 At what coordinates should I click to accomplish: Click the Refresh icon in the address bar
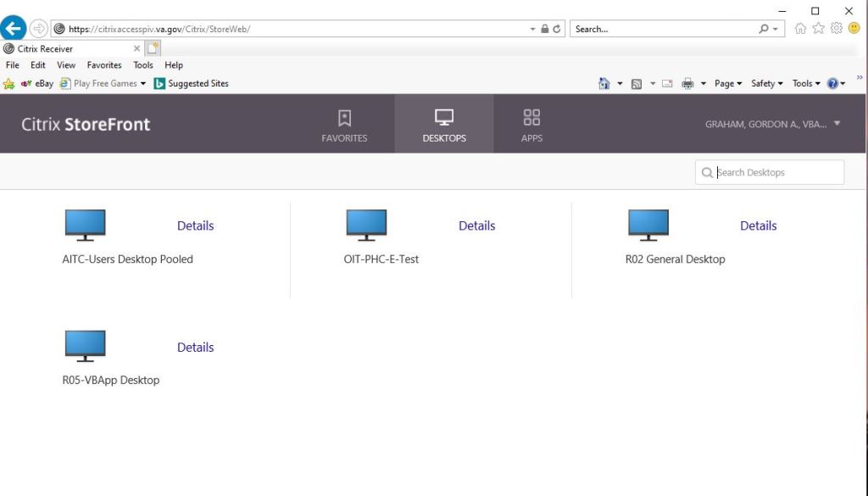pyautogui.click(x=556, y=28)
